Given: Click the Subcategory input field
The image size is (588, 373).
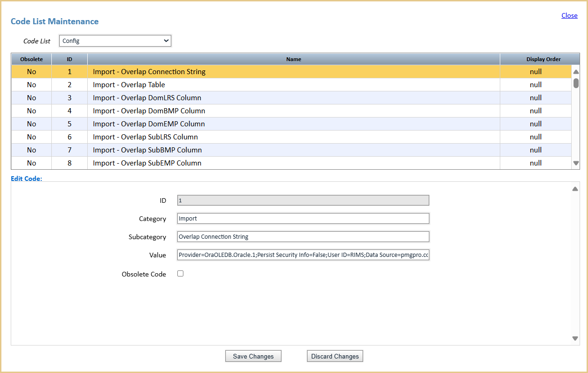Looking at the screenshot, I should click(303, 236).
